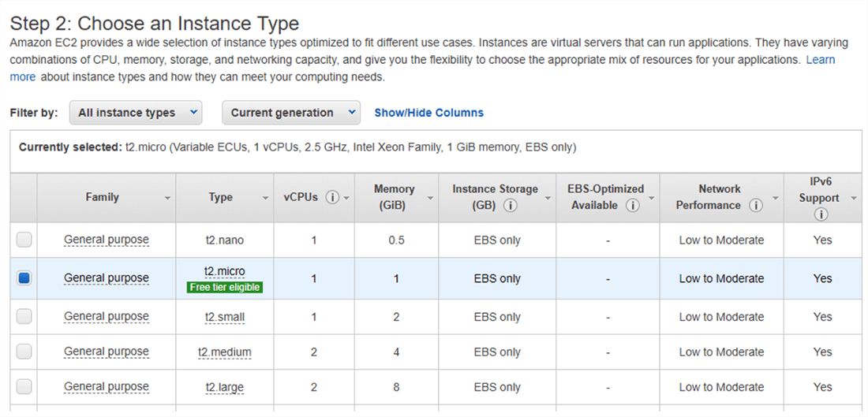Open the EBS-Optimized Available column sort arrow
The width and height of the screenshot is (868, 417).
click(x=652, y=198)
